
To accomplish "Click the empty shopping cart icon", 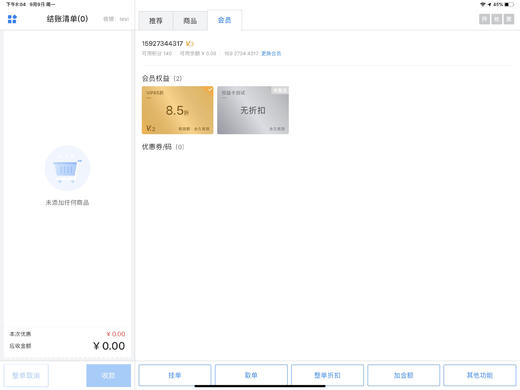I will coord(67,168).
